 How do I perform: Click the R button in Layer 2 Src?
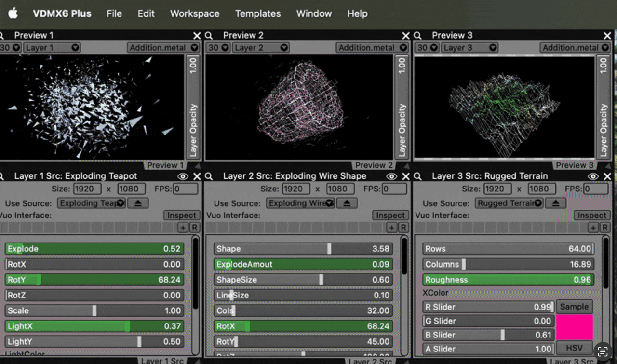[403, 228]
